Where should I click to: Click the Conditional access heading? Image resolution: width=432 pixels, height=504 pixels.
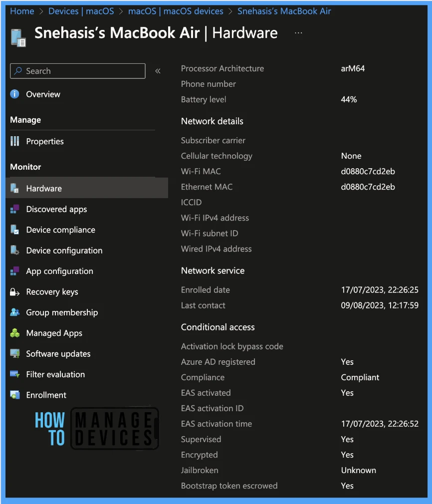(x=217, y=327)
